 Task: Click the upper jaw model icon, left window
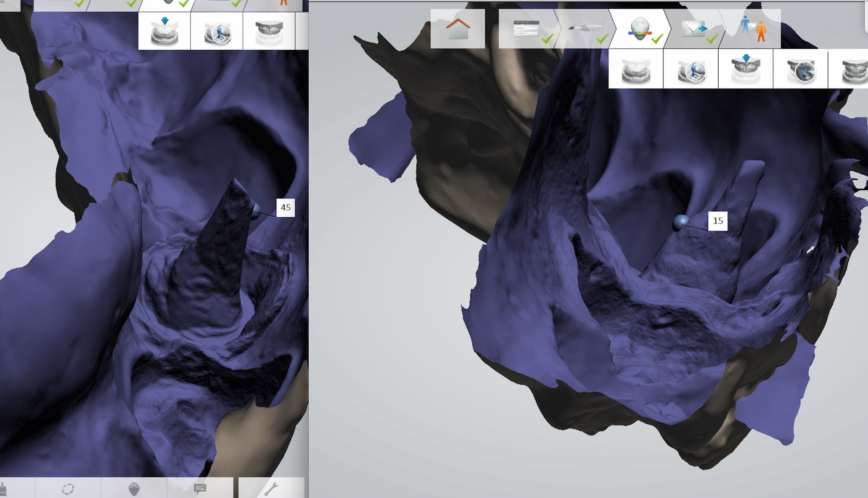269,32
